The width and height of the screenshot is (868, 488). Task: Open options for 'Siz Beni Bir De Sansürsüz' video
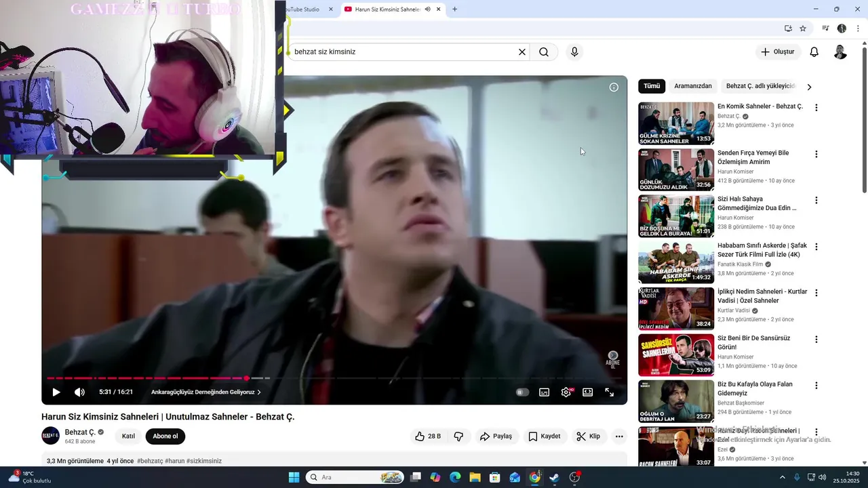(x=816, y=339)
